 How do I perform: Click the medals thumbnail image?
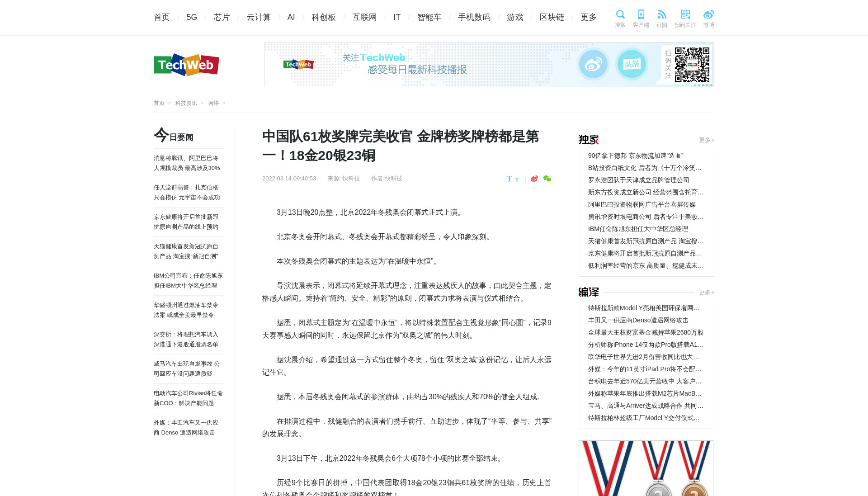pos(646,468)
